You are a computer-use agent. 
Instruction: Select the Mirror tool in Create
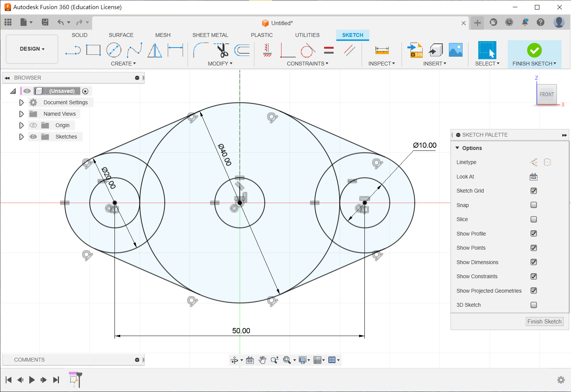click(x=154, y=50)
